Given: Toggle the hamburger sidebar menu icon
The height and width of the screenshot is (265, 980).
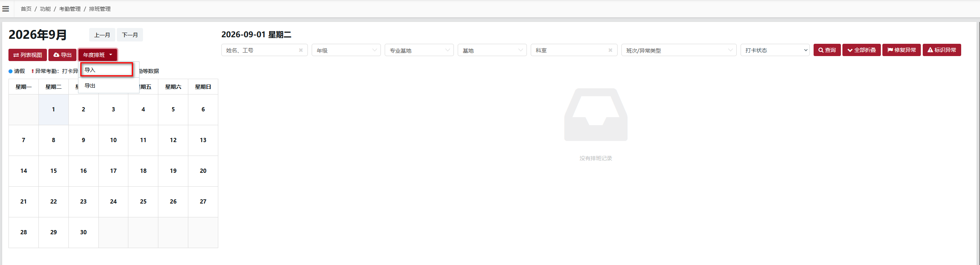Looking at the screenshot, I should point(6,9).
